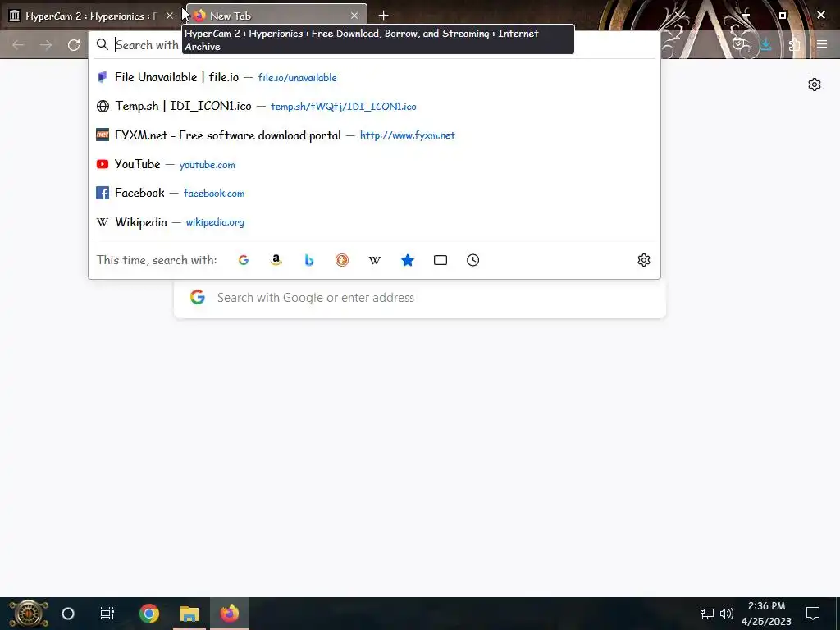Screen dimensions: 840x630
Task: Open the Action Center notifications
Action: click(813, 614)
